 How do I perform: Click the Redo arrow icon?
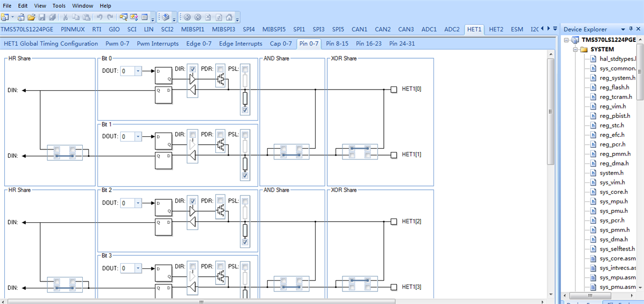(110, 17)
